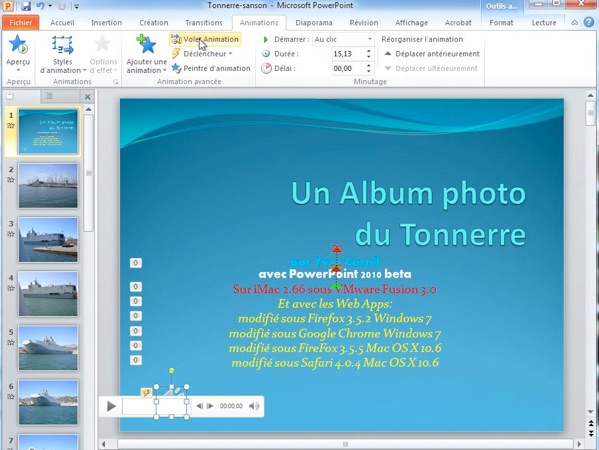Increase the Durée value with up arrow
Screen dimensions: 599x450
pyautogui.click(x=369, y=51)
